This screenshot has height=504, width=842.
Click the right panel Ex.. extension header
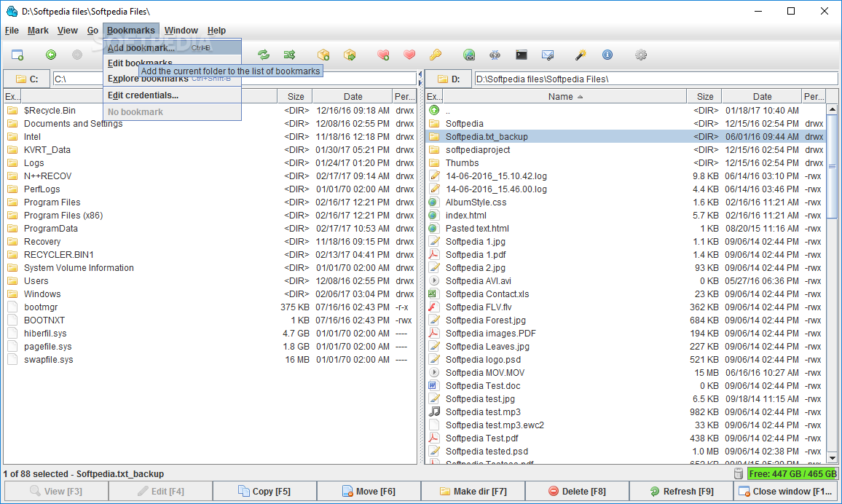click(x=434, y=97)
